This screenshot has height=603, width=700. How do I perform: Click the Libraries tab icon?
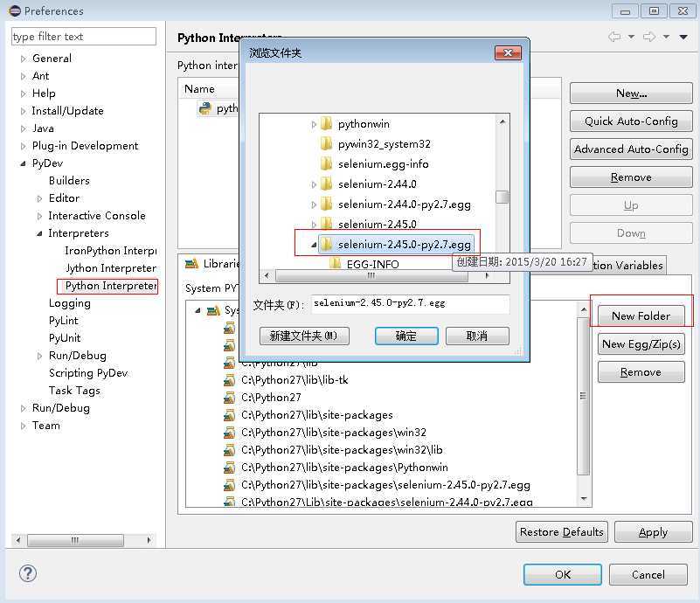tap(191, 264)
